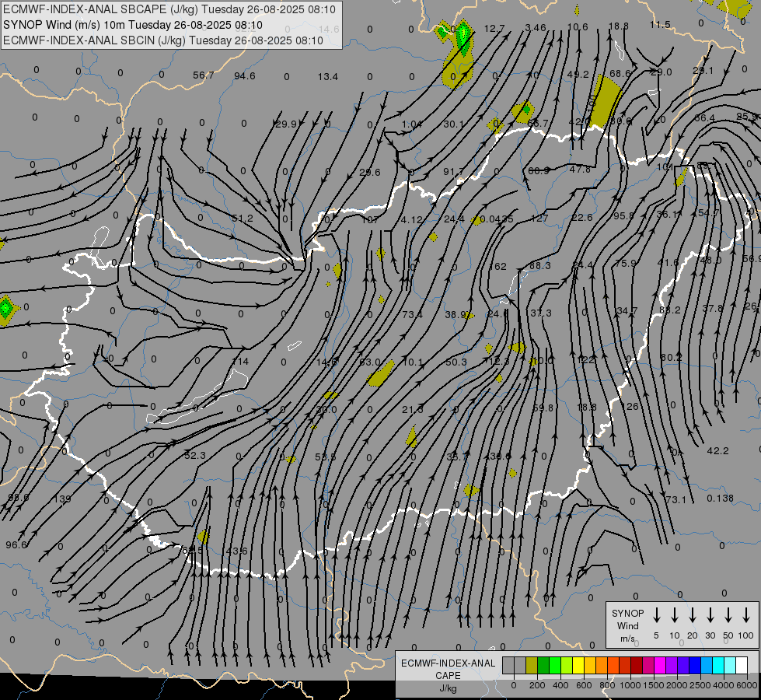Click the map value 51.2

pyautogui.click(x=243, y=219)
